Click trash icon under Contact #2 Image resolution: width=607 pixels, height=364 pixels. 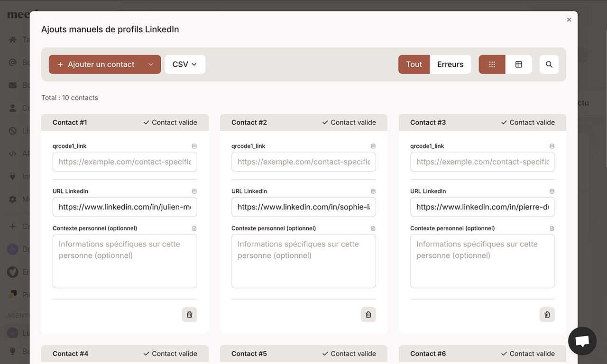(x=368, y=315)
